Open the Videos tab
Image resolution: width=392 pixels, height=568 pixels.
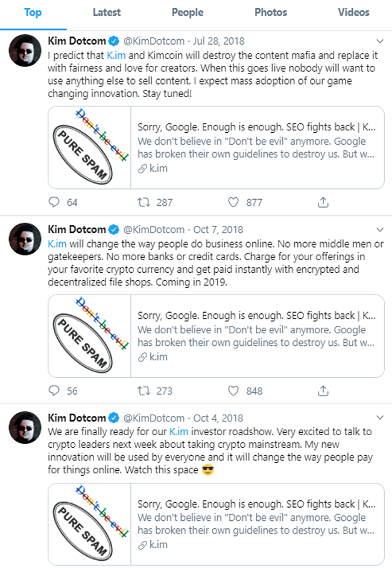click(x=353, y=12)
